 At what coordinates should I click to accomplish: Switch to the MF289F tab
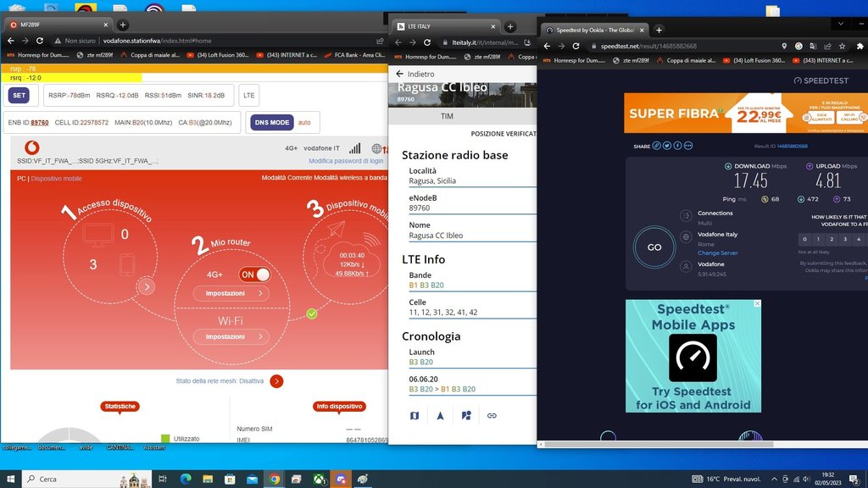click(x=58, y=25)
